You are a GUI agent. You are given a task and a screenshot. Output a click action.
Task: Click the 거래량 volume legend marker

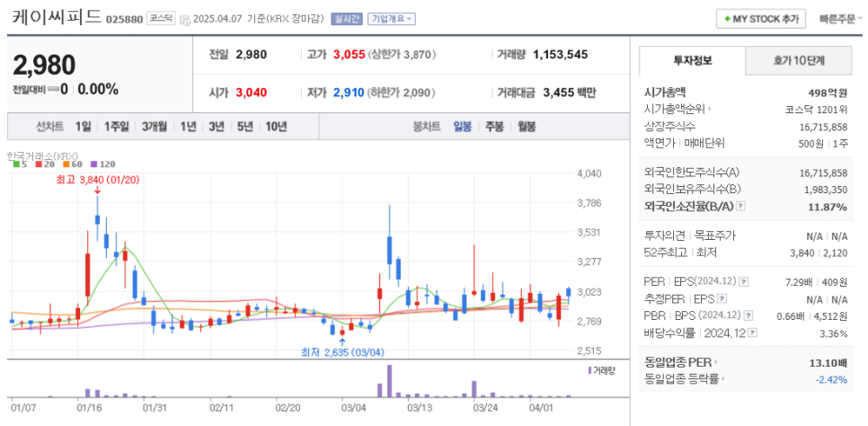(601, 369)
